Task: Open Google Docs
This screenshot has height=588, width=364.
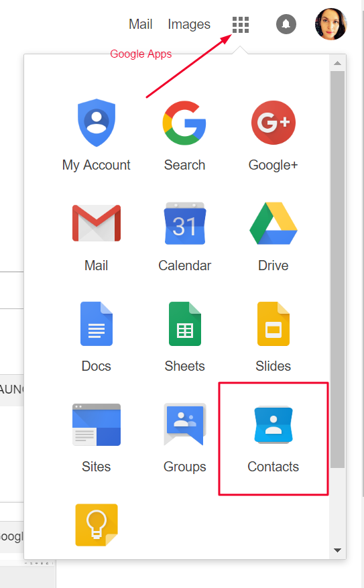Action: point(97,324)
